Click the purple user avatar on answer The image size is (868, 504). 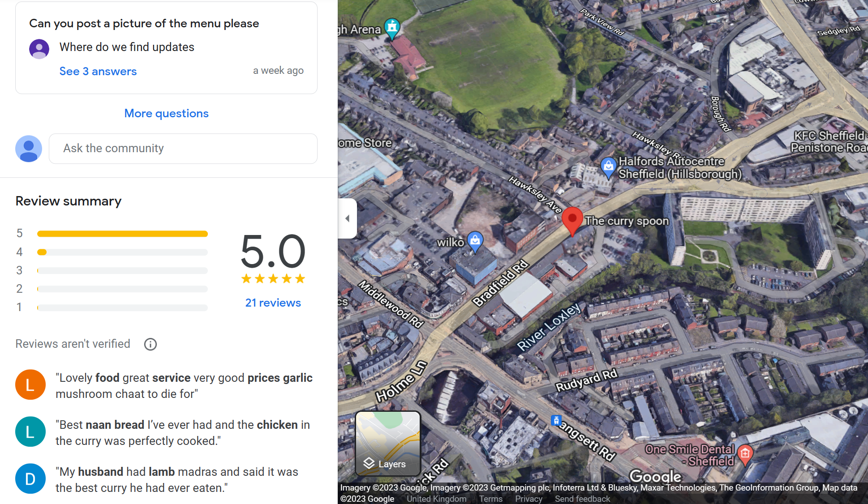pos(39,49)
